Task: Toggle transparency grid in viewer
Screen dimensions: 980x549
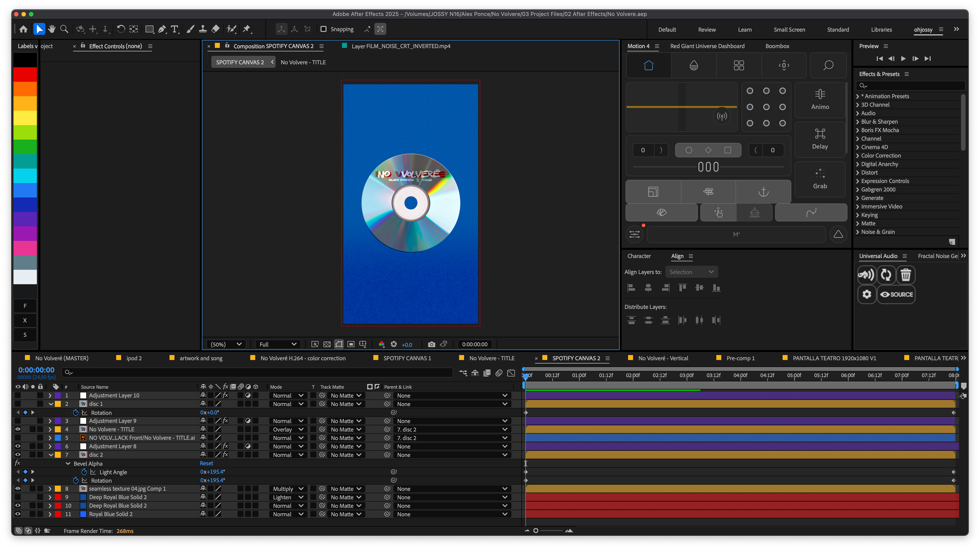Action: [327, 344]
